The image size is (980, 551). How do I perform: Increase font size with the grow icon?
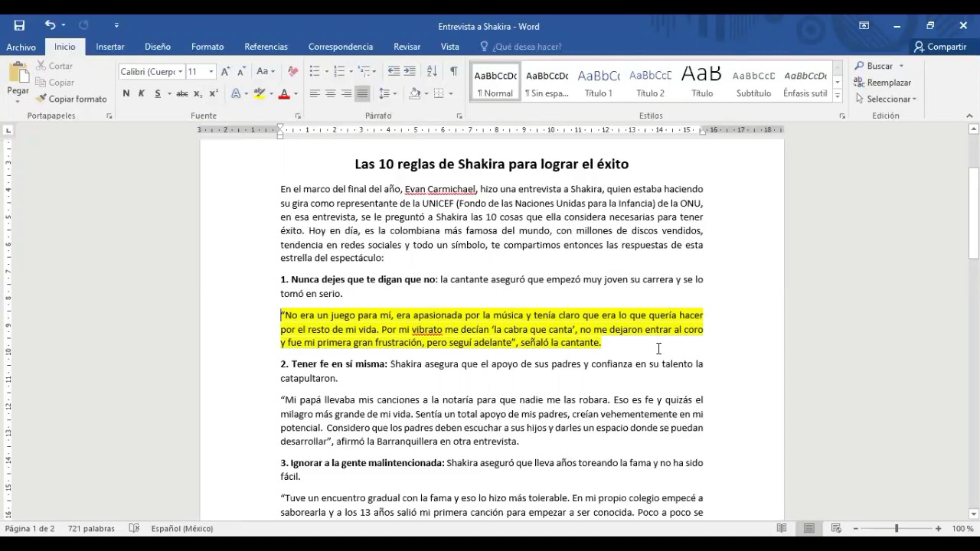[225, 71]
